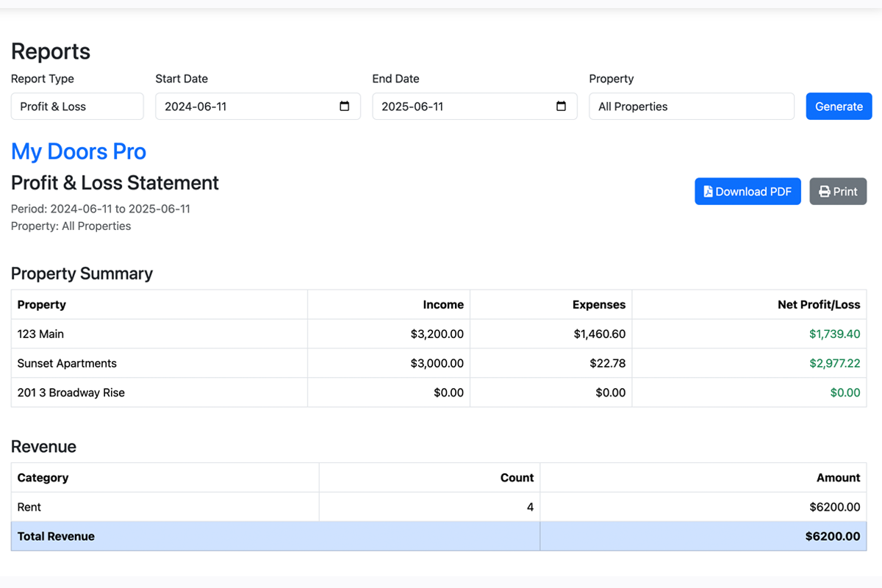The image size is (882, 588).
Task: Select the Rent category row in Revenue table
Action: tap(220, 506)
